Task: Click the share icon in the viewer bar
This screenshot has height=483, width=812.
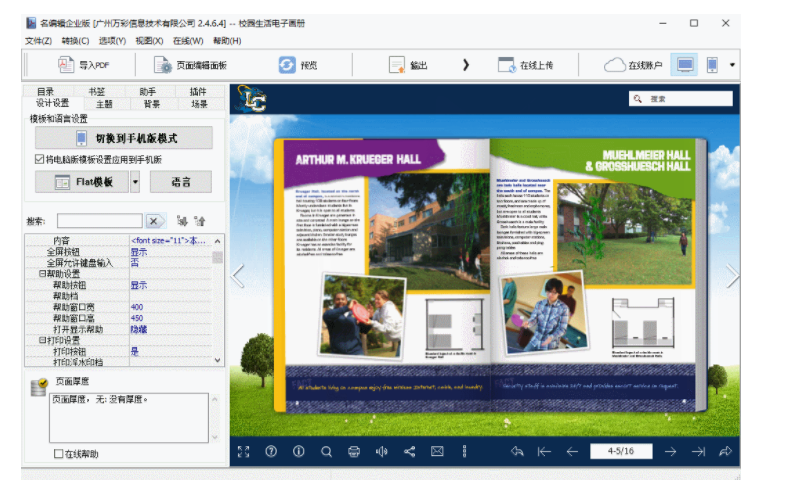Action: point(409,452)
